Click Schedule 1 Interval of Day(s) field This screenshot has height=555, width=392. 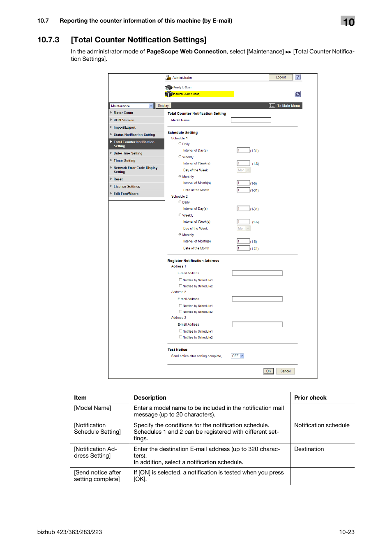[x=243, y=150]
